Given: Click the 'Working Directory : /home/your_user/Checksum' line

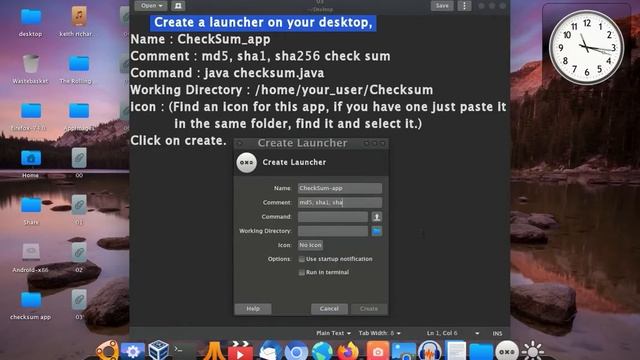Looking at the screenshot, I should coord(282,90).
